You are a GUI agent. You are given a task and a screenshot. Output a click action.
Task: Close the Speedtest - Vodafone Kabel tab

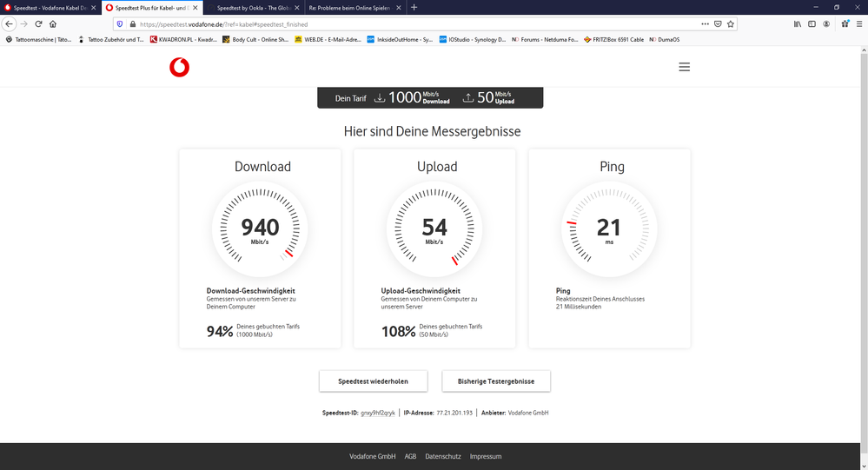coord(93,8)
